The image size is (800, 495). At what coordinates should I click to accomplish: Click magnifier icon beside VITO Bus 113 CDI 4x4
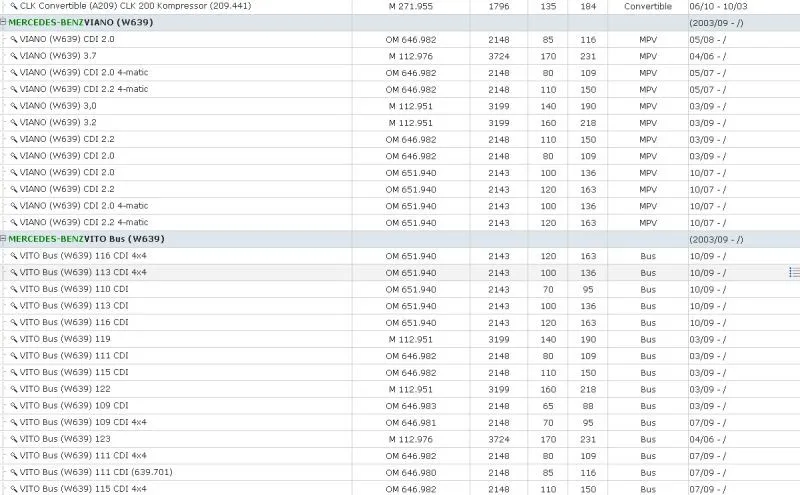[x=14, y=273]
